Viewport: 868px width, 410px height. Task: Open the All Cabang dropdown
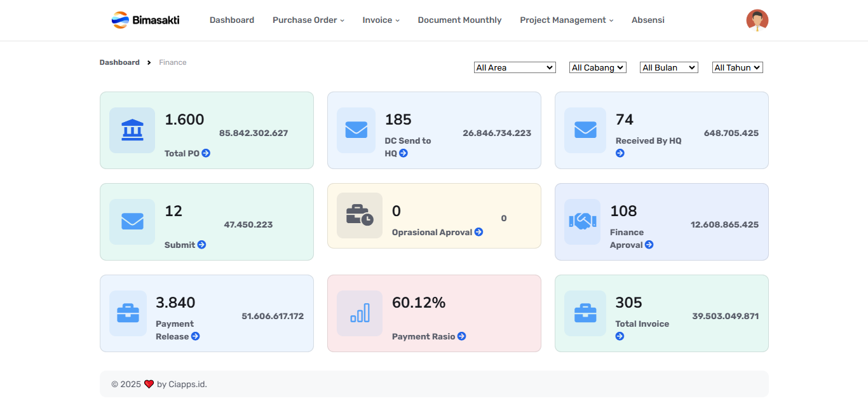pyautogui.click(x=597, y=67)
